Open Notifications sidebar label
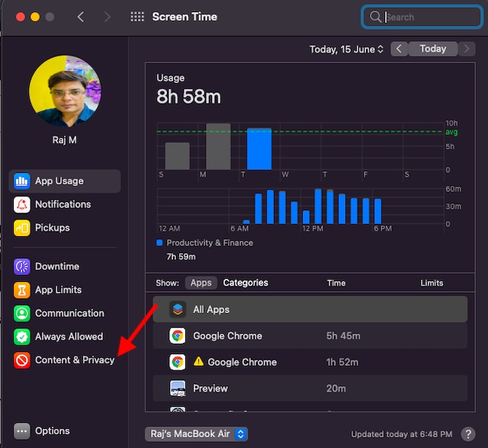The image size is (488, 448). [63, 204]
